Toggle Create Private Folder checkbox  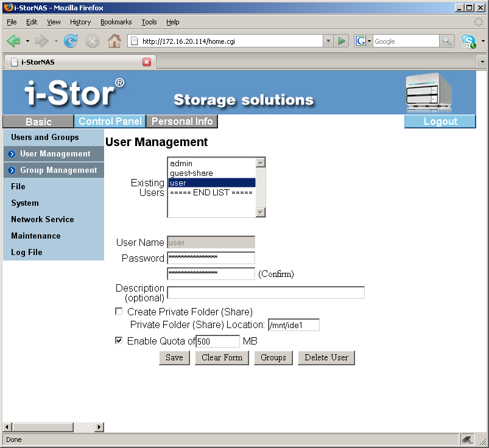[x=119, y=312]
